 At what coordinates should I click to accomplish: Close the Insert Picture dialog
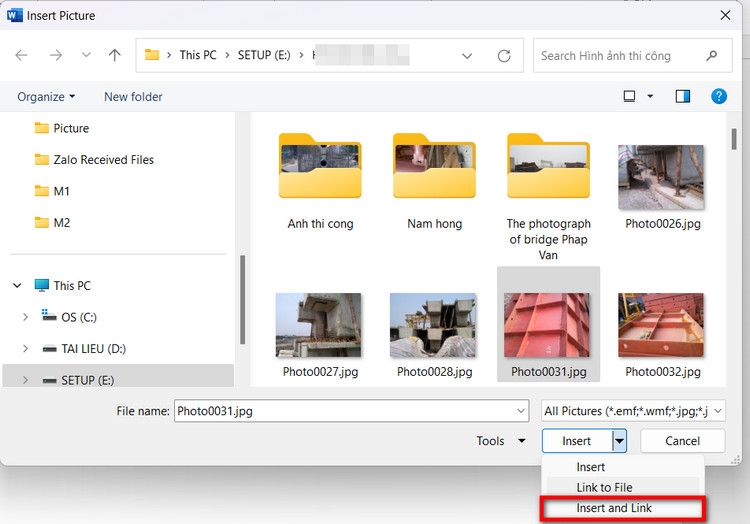725,15
